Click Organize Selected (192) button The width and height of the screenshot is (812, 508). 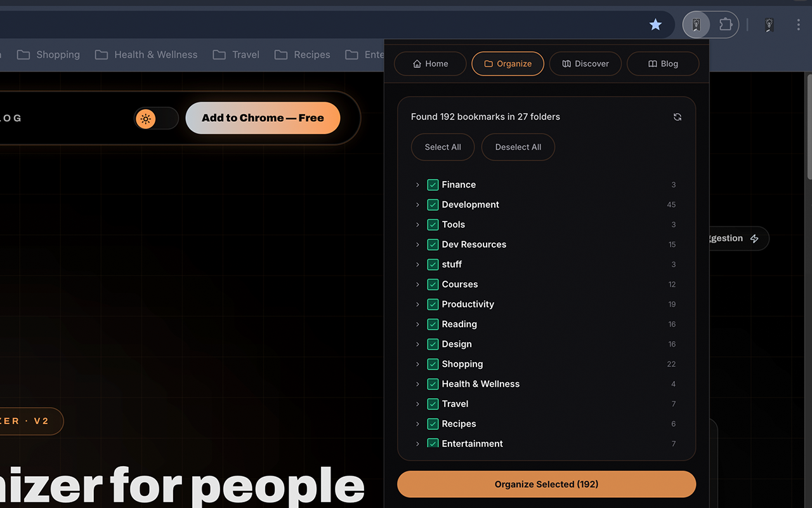546,484
